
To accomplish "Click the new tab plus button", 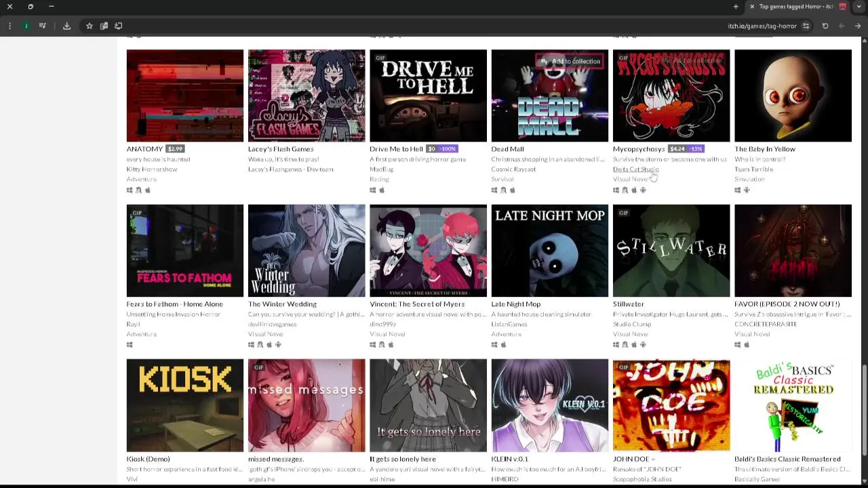I will click(736, 7).
